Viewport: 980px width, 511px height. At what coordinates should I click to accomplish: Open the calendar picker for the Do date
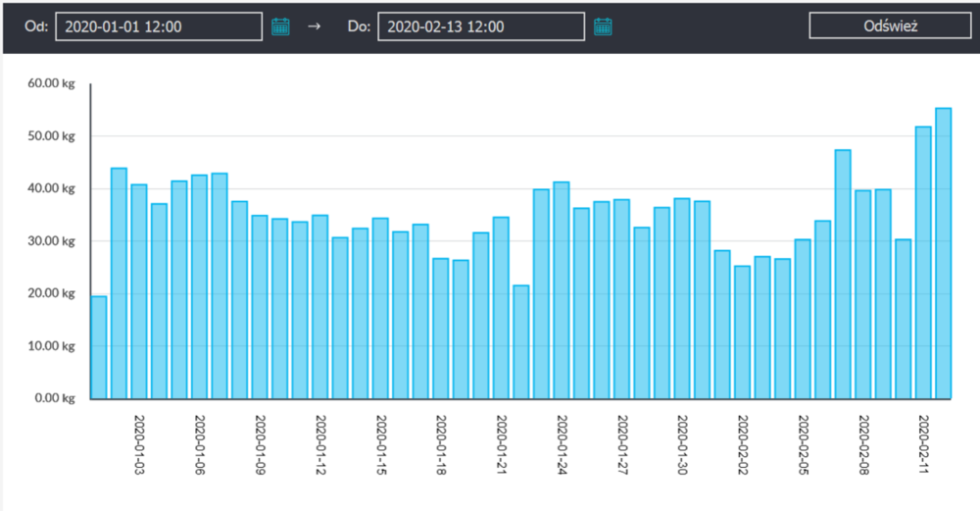pyautogui.click(x=603, y=26)
